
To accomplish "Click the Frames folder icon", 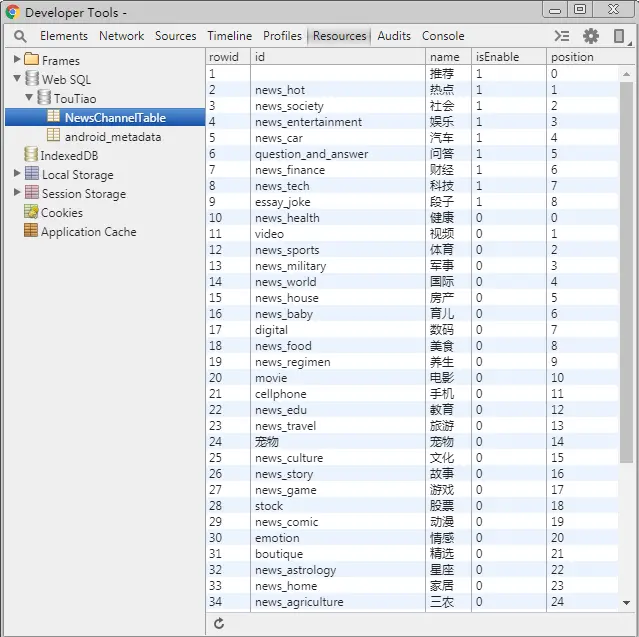I will (31, 60).
